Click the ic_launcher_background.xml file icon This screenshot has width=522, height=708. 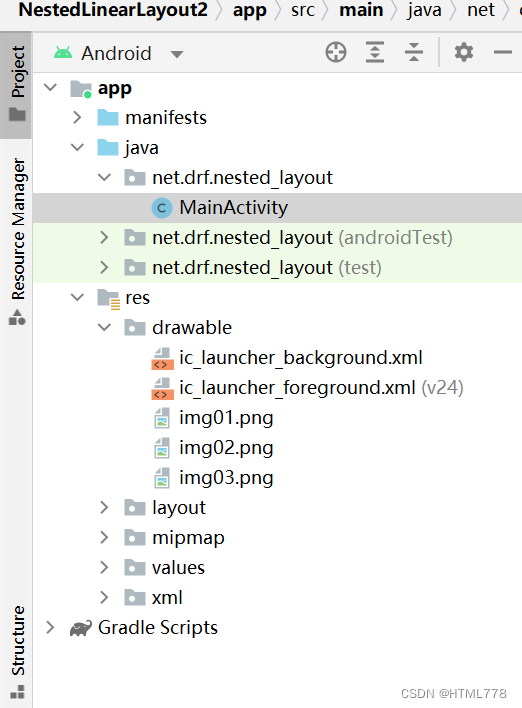(162, 359)
